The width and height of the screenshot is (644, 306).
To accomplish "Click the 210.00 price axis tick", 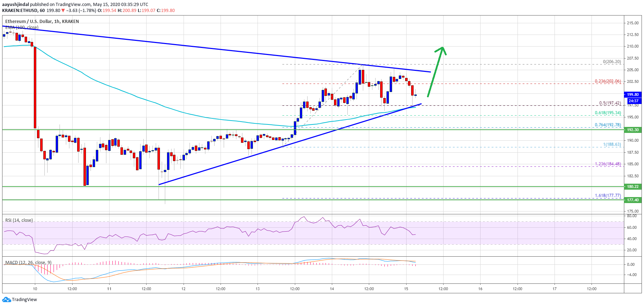I will pyautogui.click(x=633, y=46).
